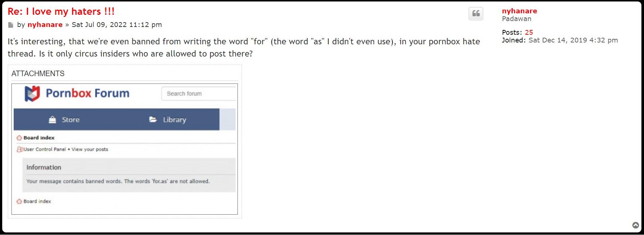Screen dimensions: 644x235
Task: View the poster's 25 posts
Action: tap(529, 32)
